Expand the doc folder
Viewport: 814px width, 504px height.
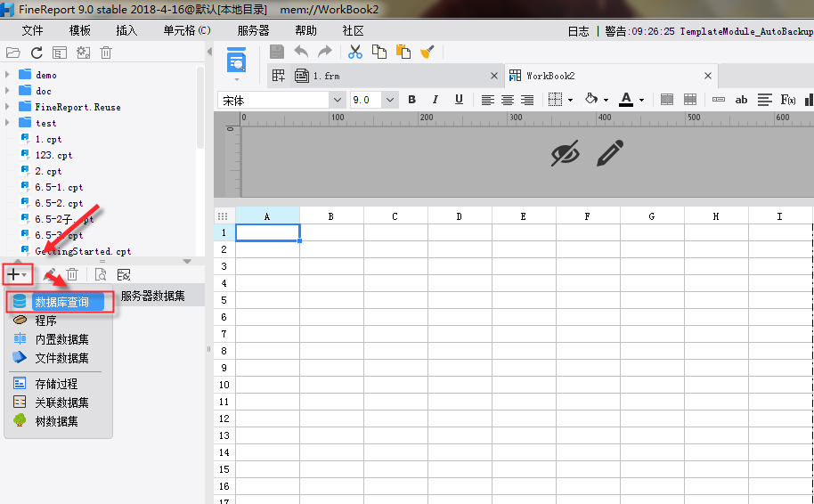[7, 91]
